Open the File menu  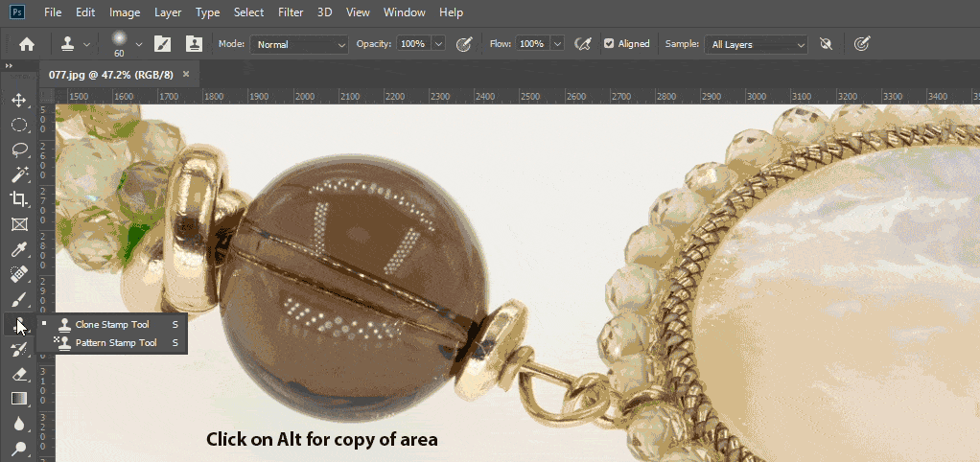click(x=53, y=12)
